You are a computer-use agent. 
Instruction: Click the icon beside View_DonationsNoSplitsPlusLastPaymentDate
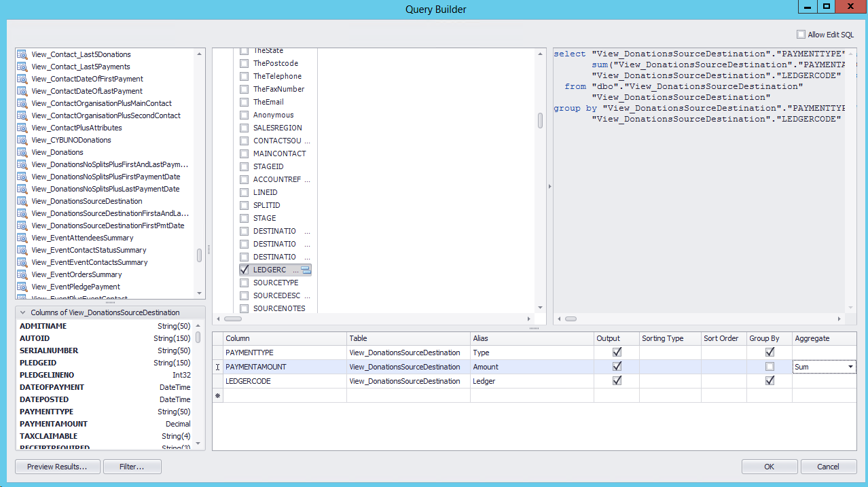pyautogui.click(x=22, y=189)
